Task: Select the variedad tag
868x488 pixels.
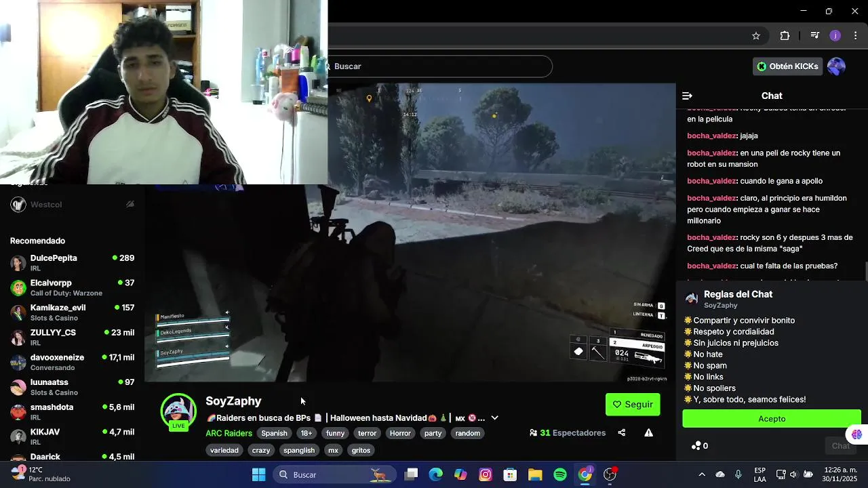Action: coord(224,450)
